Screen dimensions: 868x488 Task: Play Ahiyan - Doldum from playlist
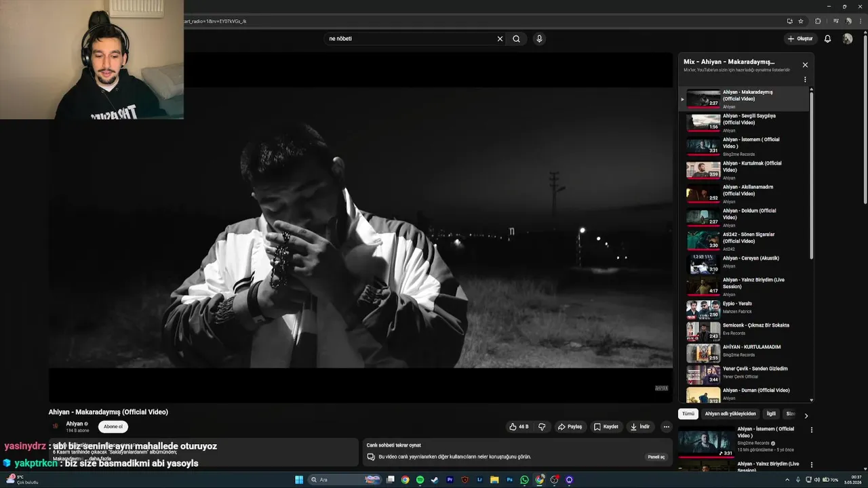(744, 217)
